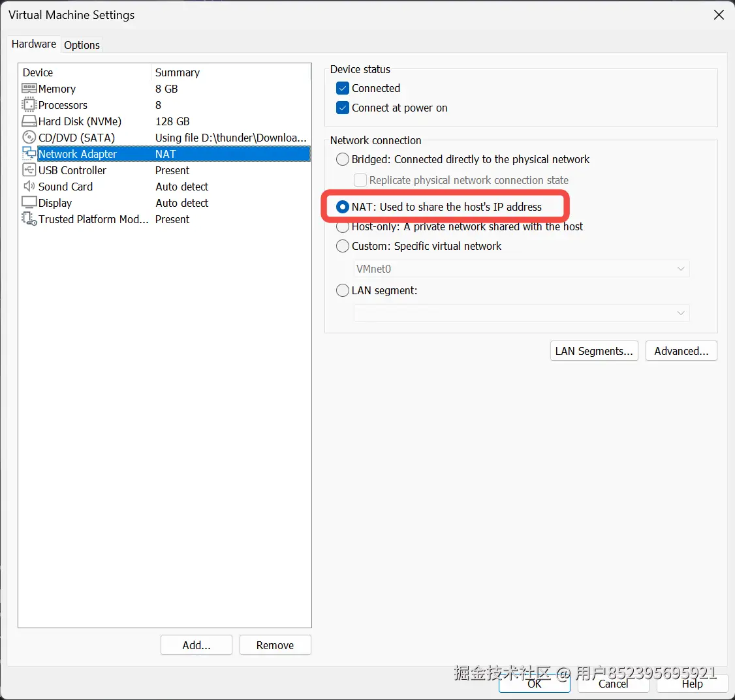Select the Trusted Platform Mod... row label
The width and height of the screenshot is (735, 700).
click(x=93, y=219)
